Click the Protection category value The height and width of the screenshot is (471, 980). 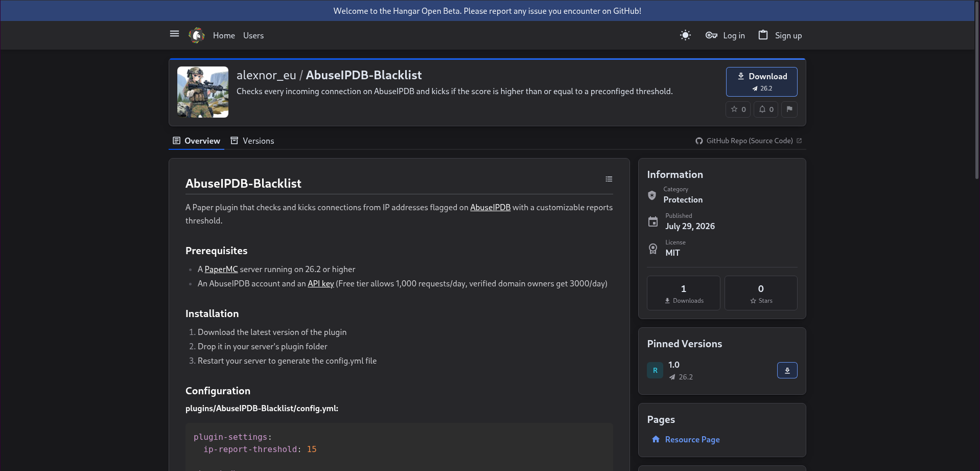[x=683, y=199]
